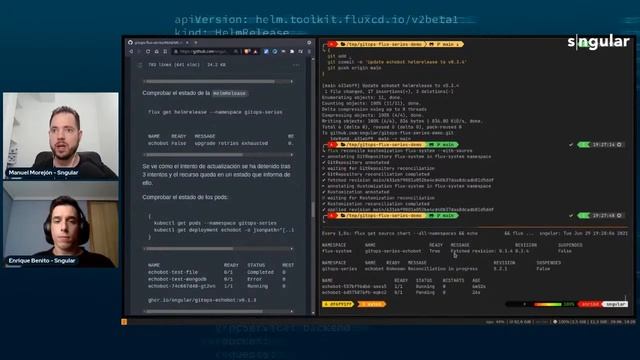Open a new browser tab with plus

pyautogui.click(x=196, y=42)
